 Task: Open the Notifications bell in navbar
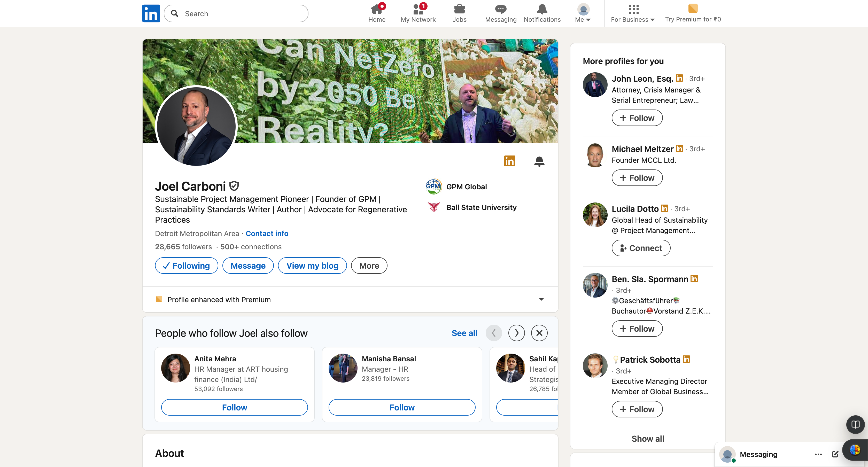pyautogui.click(x=542, y=13)
